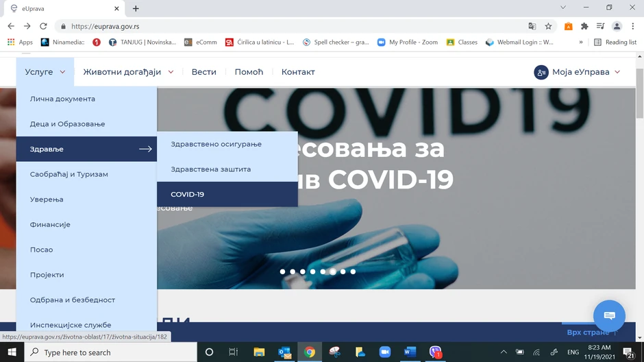This screenshot has height=362, width=644.
Task: Select Деца и Образовање category
Action: 86,124
